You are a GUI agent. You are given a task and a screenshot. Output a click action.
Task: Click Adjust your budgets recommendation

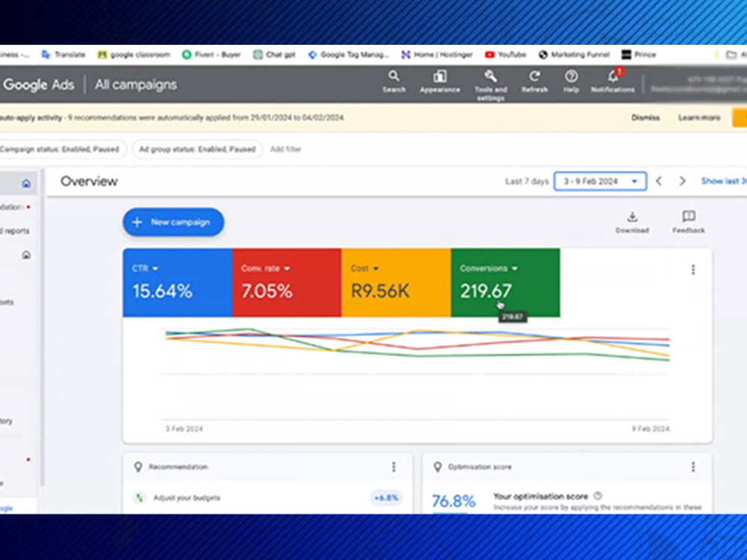tap(186, 498)
